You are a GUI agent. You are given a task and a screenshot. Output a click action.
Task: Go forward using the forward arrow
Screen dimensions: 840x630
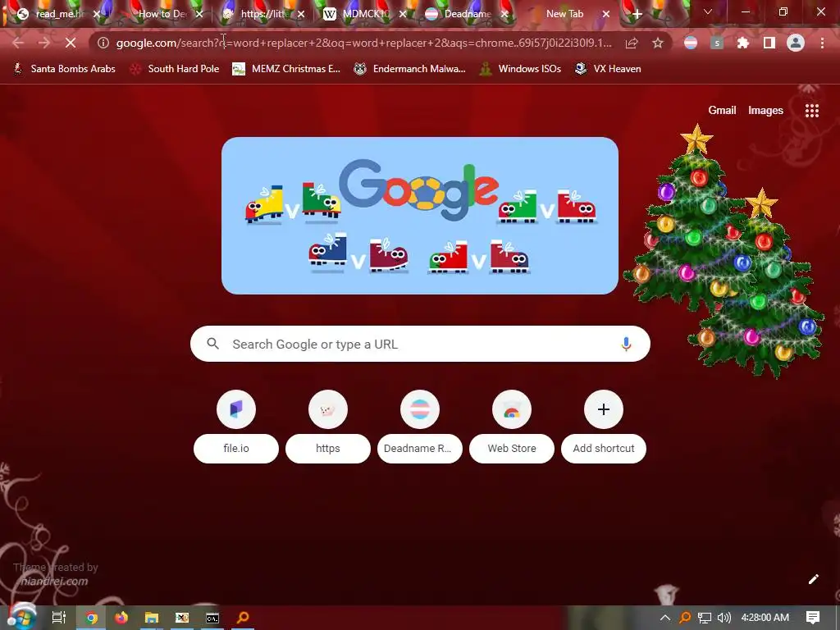point(44,43)
